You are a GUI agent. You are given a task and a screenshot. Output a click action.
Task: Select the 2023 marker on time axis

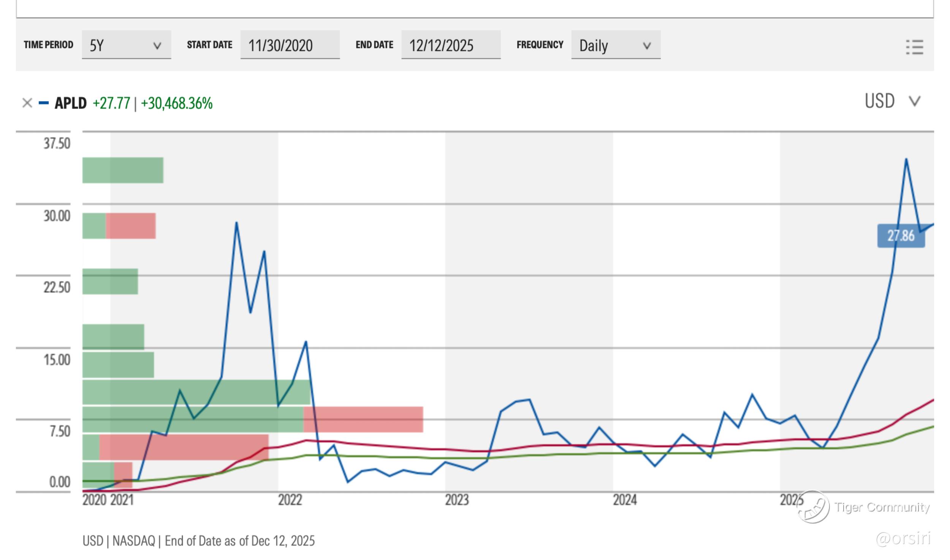point(457,500)
